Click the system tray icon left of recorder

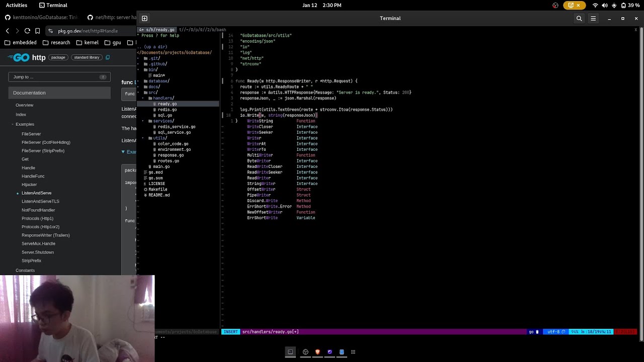click(x=555, y=5)
